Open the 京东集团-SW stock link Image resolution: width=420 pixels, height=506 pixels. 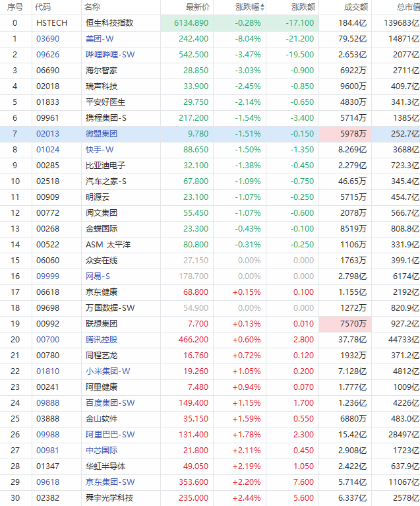110,482
